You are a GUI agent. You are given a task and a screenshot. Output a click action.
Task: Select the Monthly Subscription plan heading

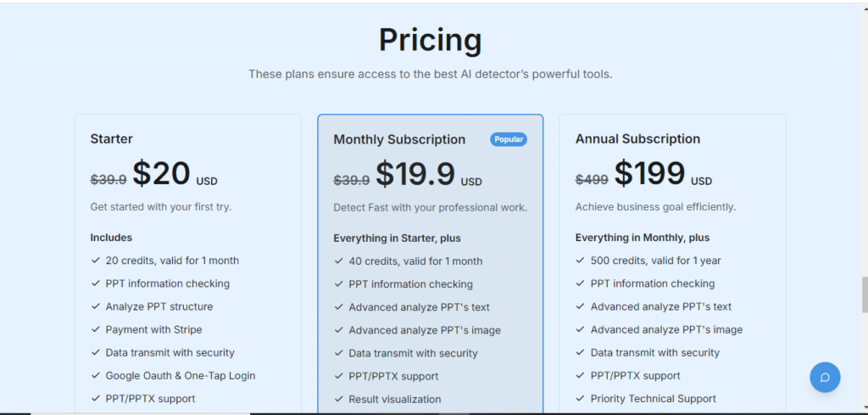click(x=399, y=140)
